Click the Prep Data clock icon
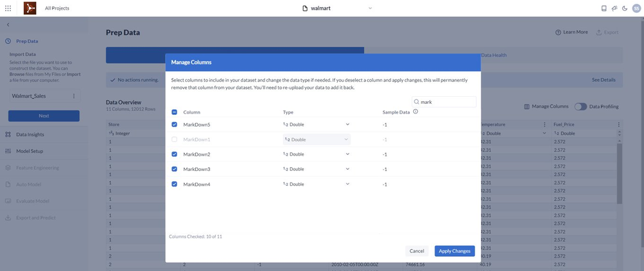This screenshot has height=271, width=644. point(8,41)
